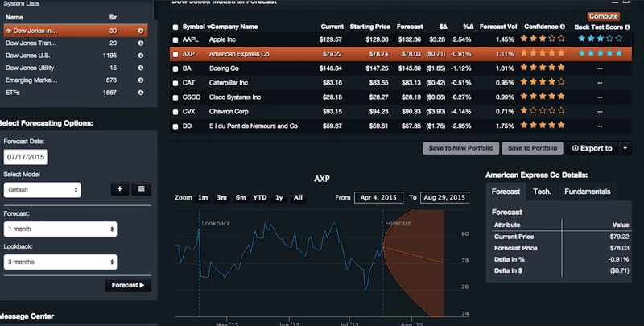This screenshot has width=644, height=326.
Task: Open the Lookback period dropdown
Action: click(x=60, y=262)
